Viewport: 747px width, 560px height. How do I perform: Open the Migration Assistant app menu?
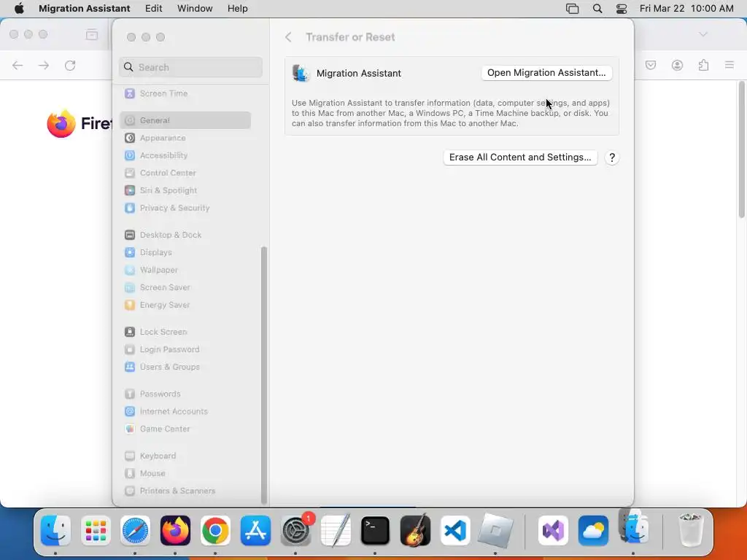pyautogui.click(x=85, y=9)
